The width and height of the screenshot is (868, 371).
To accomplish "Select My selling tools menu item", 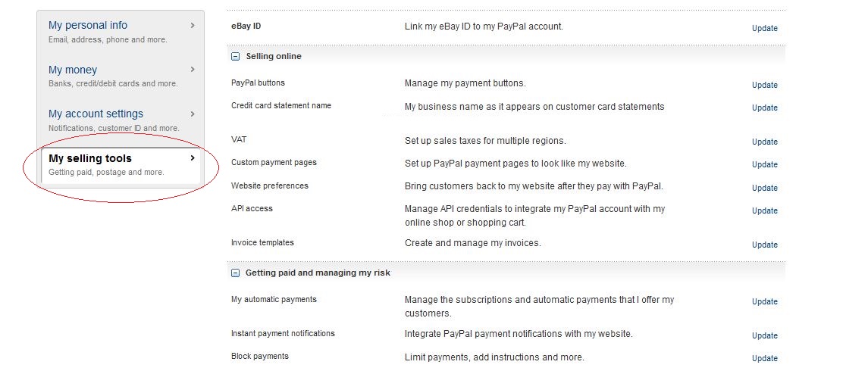I will [121, 165].
